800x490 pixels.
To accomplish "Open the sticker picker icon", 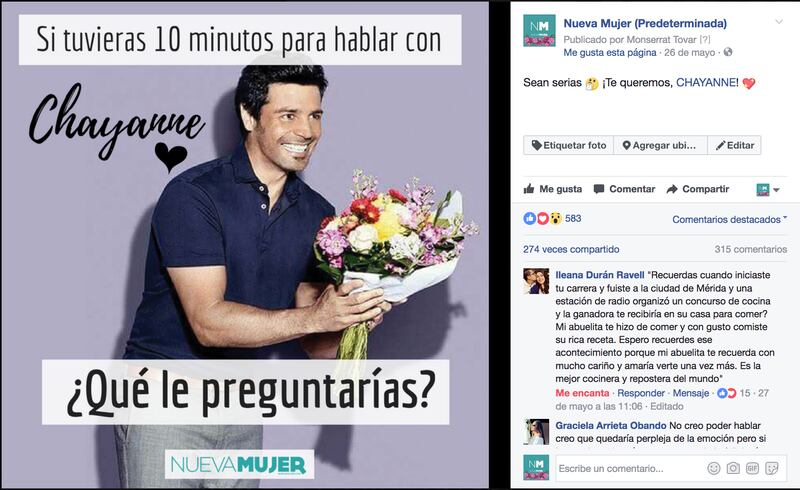I will pyautogui.click(x=772, y=468).
